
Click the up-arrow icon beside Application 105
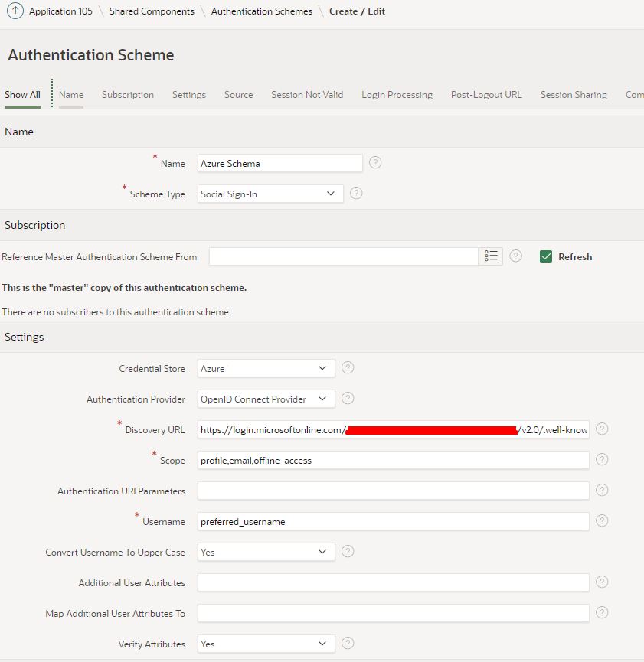point(15,11)
